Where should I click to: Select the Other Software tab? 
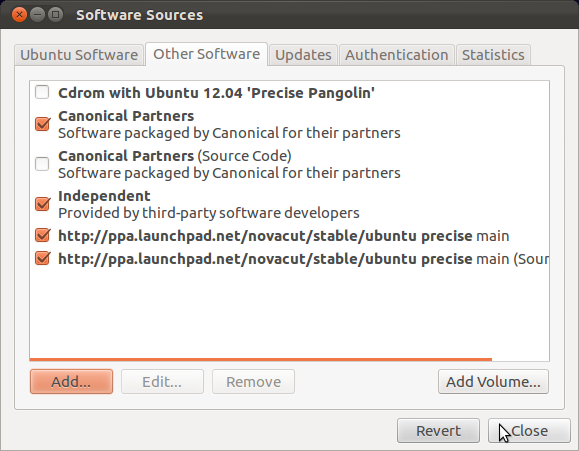pos(206,54)
